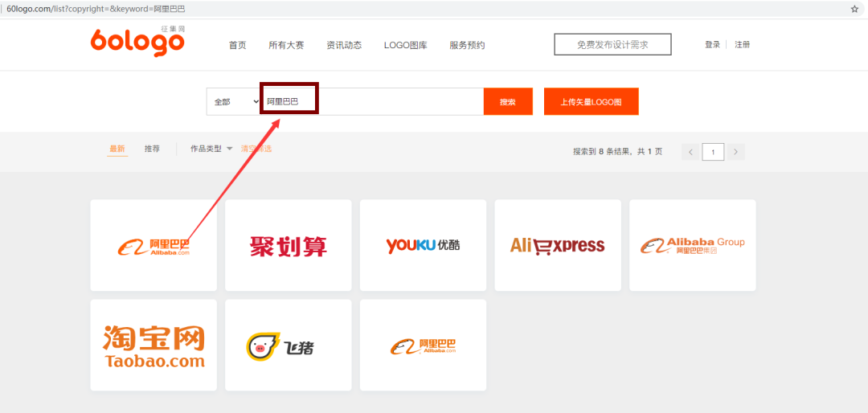868x413 pixels.
Task: Select the 推荐 sort tab
Action: tap(152, 149)
